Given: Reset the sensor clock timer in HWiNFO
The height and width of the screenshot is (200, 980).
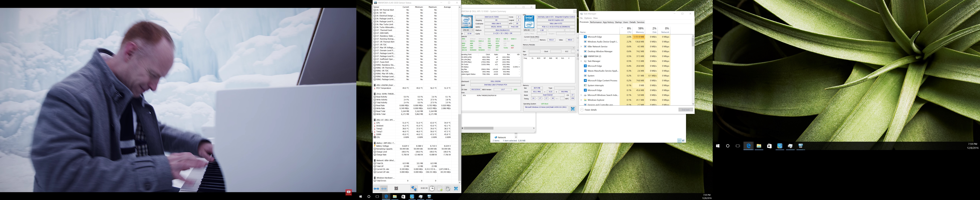Looking at the screenshot, I should click(432, 189).
